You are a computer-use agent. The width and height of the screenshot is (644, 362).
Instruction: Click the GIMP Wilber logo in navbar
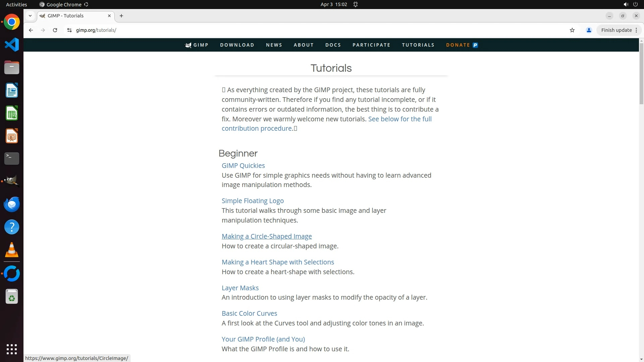(x=188, y=45)
